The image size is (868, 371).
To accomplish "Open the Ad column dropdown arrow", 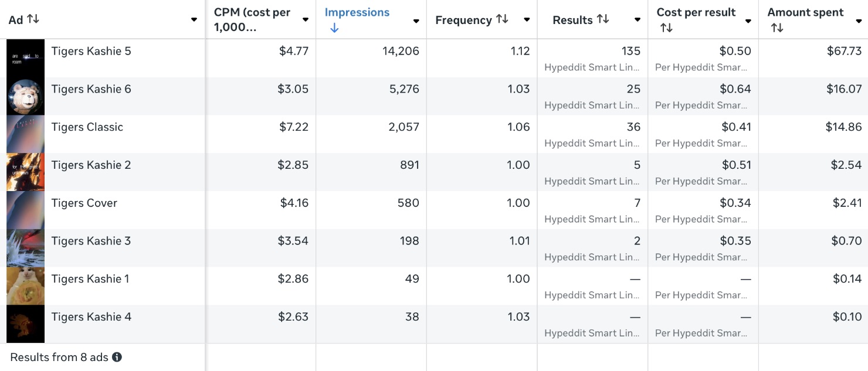I will click(194, 20).
